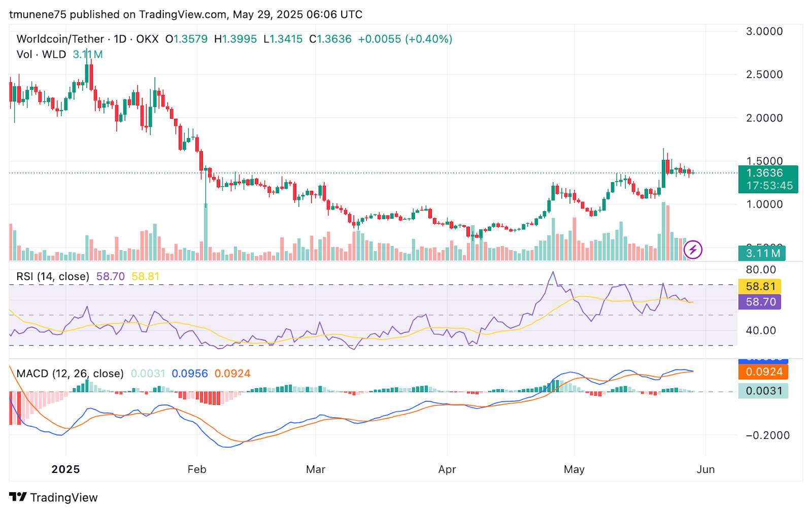Click the TradingView logo at bottom
Viewport: 812px width, 513px height.
click(x=53, y=497)
